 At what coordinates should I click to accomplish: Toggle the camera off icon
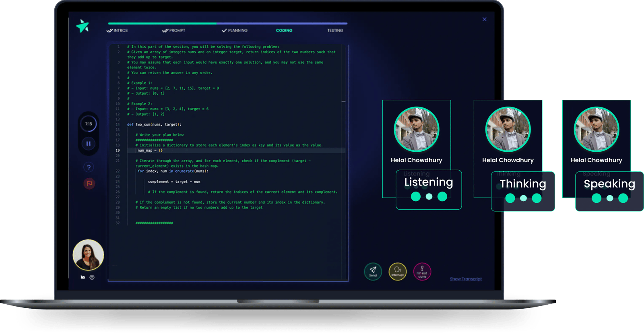[83, 277]
